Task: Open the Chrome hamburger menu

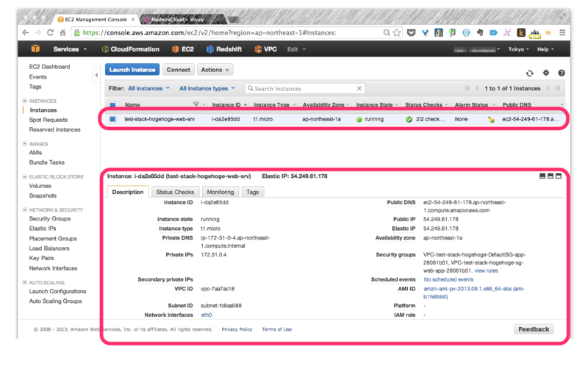Action: point(562,32)
